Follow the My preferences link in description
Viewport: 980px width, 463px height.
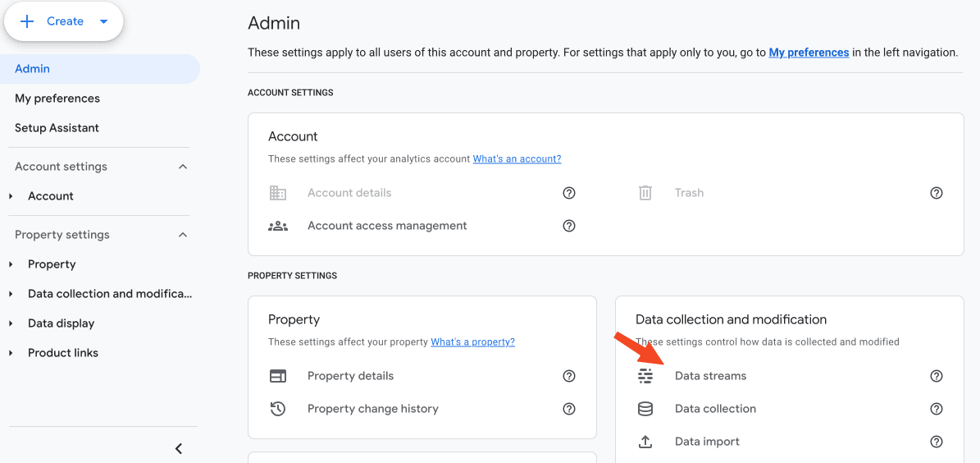tap(809, 53)
